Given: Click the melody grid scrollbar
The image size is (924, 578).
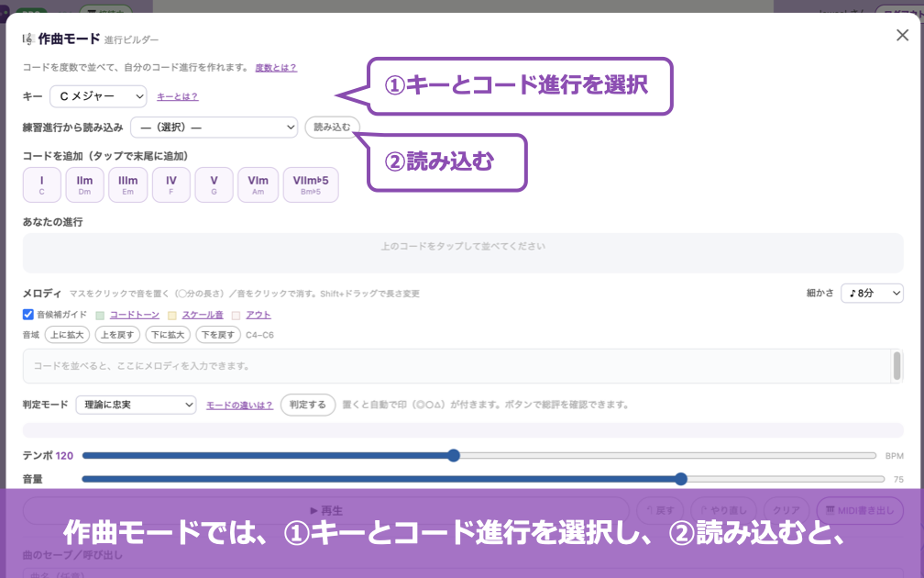Looking at the screenshot, I should tap(896, 366).
